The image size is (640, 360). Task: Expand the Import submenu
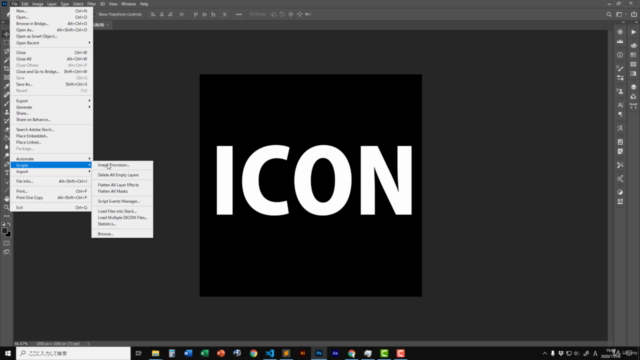click(x=51, y=171)
